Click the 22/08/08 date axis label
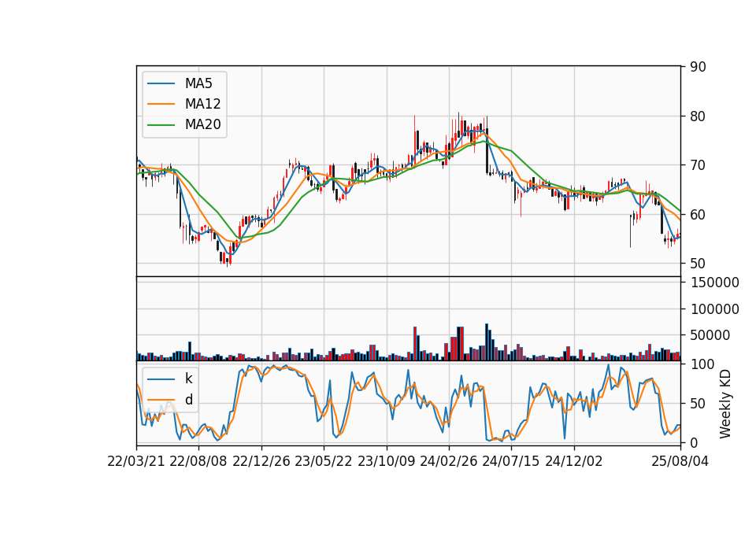Image resolution: width=756 pixels, height=543 pixels. pyautogui.click(x=198, y=462)
